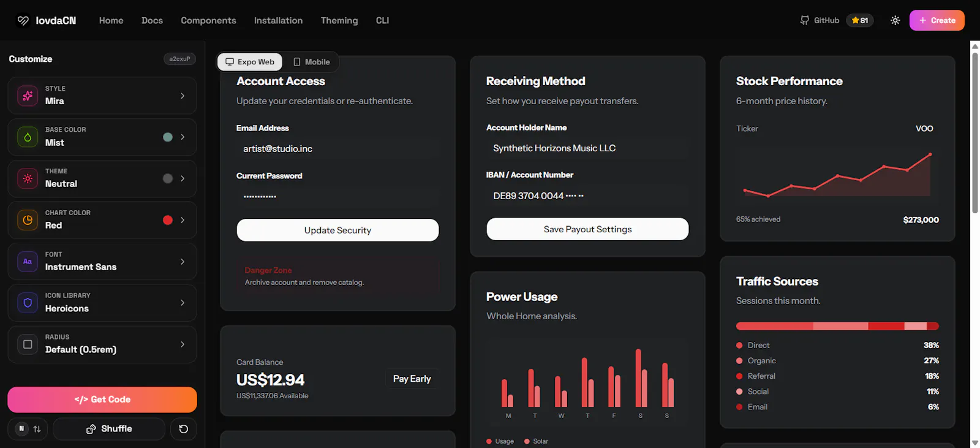The image size is (980, 448).
Task: Click the GitHub link text
Action: (x=826, y=20)
